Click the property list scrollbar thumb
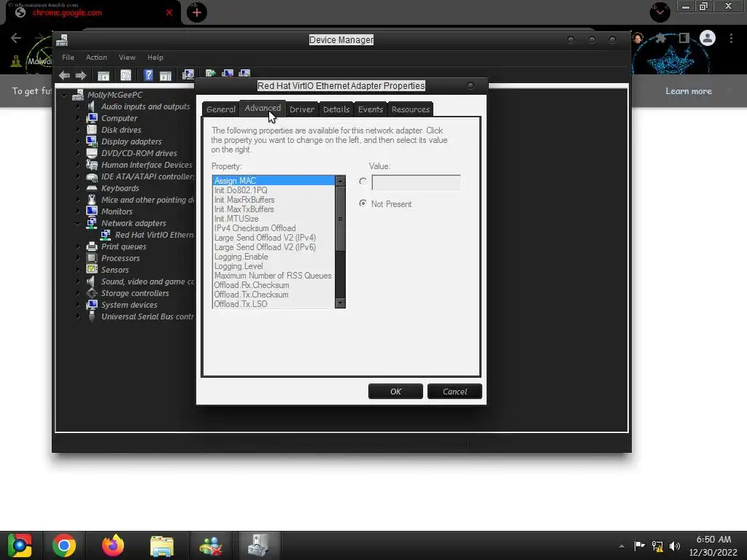The image size is (747, 560). (x=340, y=219)
